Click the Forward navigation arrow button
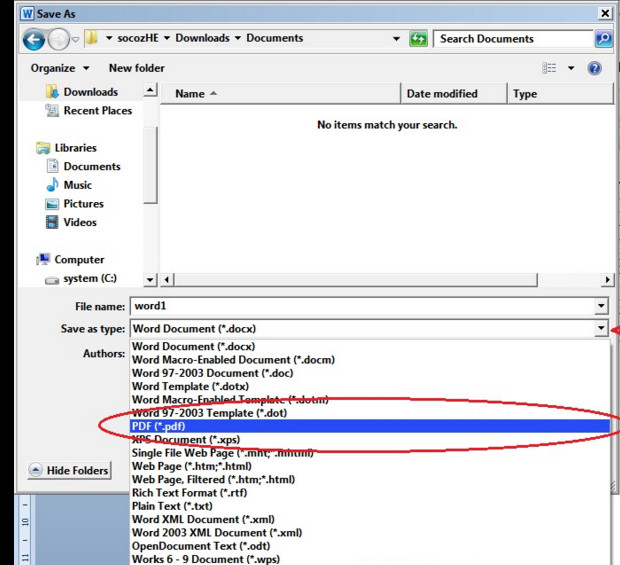This screenshot has width=620, height=565. (59, 40)
